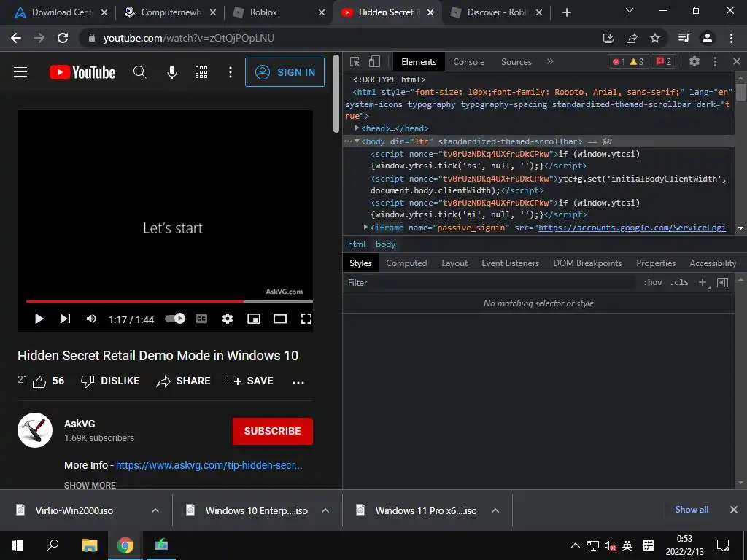Start voice search with microphone icon
The width and height of the screenshot is (747, 560).
(172, 72)
